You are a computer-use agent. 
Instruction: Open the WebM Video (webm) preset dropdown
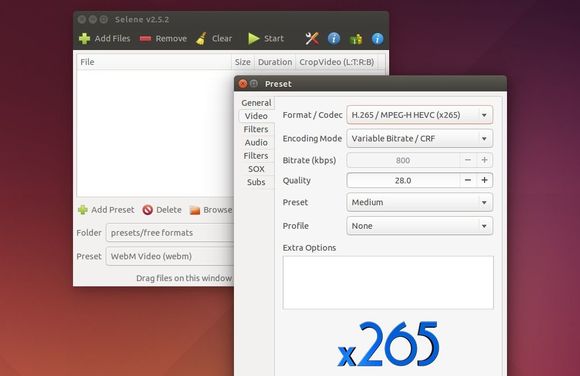click(170, 256)
